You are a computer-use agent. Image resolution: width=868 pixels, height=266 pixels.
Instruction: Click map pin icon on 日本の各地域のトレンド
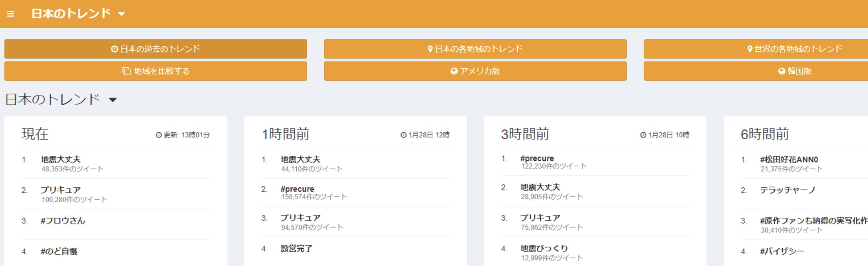coord(430,49)
